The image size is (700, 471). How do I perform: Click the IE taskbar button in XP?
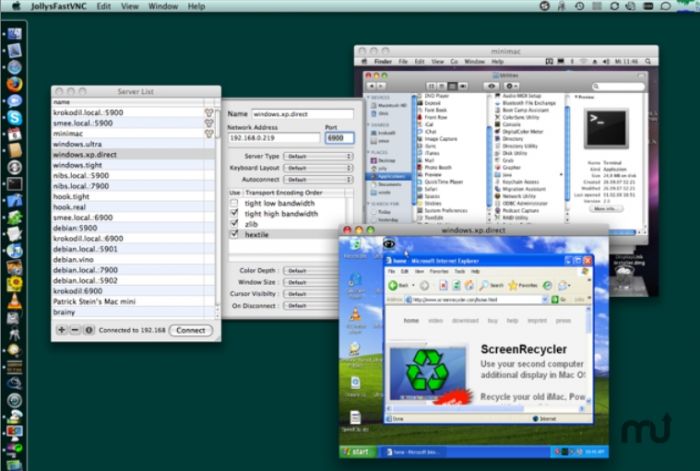pyautogui.click(x=413, y=452)
